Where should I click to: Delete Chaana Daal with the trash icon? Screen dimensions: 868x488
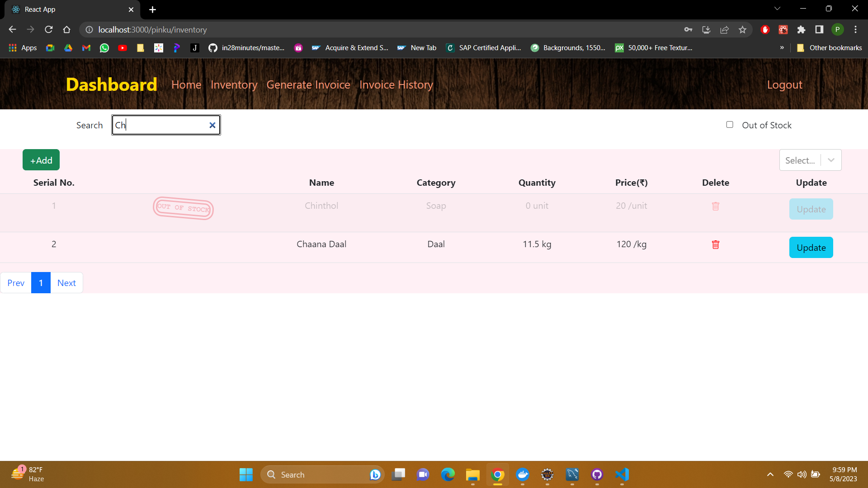coord(716,244)
